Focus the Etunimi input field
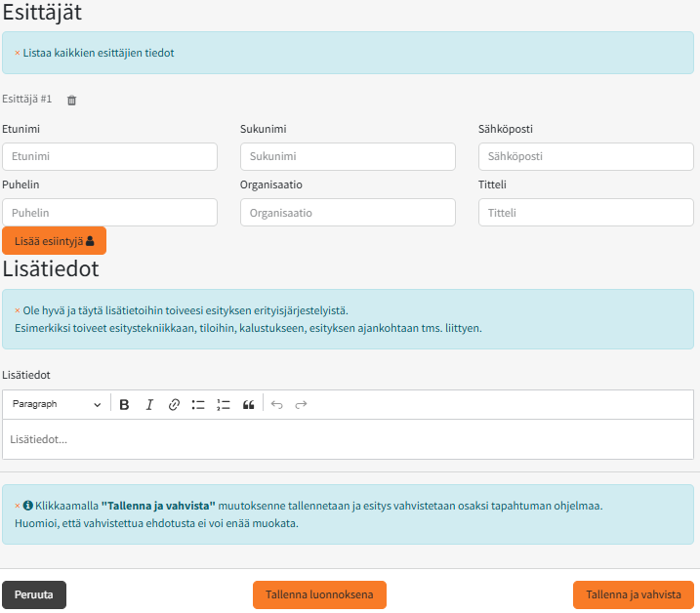The height and width of the screenshot is (613, 700). click(109, 156)
